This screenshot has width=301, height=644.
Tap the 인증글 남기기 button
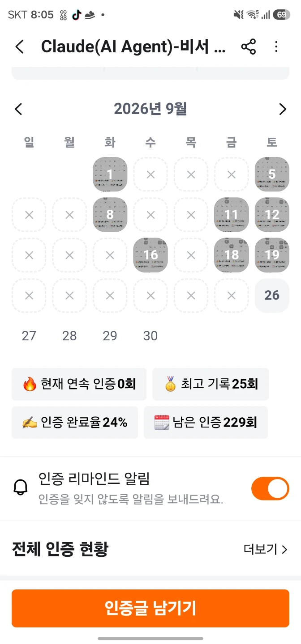[150, 608]
